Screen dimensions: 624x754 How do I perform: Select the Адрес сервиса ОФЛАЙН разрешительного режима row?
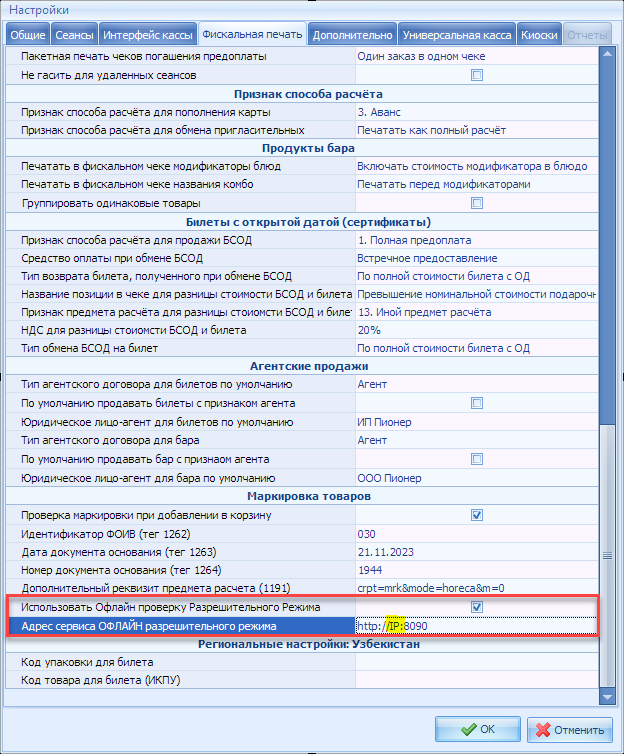tap(302, 626)
